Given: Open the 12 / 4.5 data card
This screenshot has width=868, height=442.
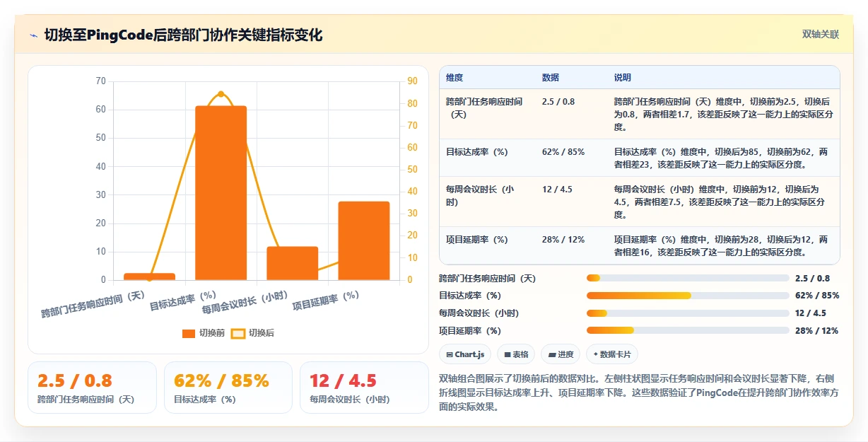Looking at the screenshot, I should pos(364,387).
